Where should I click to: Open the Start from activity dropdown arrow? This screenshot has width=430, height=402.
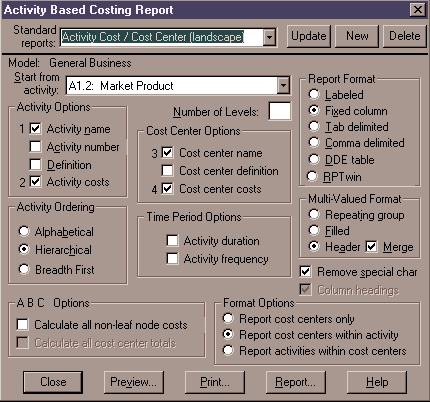coord(283,86)
